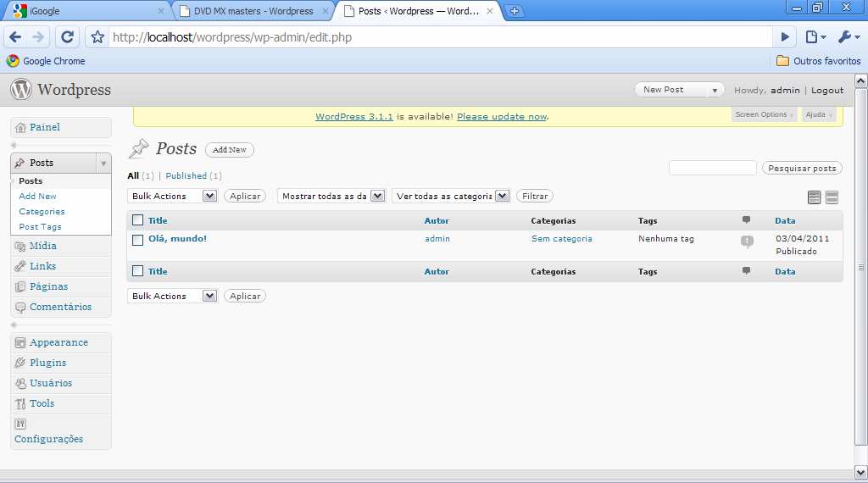868x483 pixels.
Task: Expand the Screen Options panel
Action: click(x=764, y=114)
